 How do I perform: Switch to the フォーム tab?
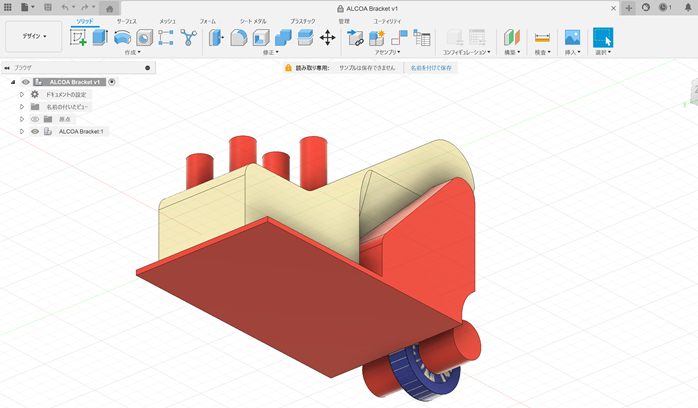coord(207,21)
